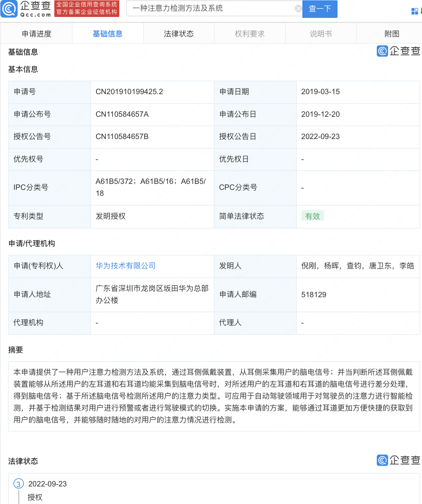
Task: Select the 基础信息 tab
Action: pos(107,34)
